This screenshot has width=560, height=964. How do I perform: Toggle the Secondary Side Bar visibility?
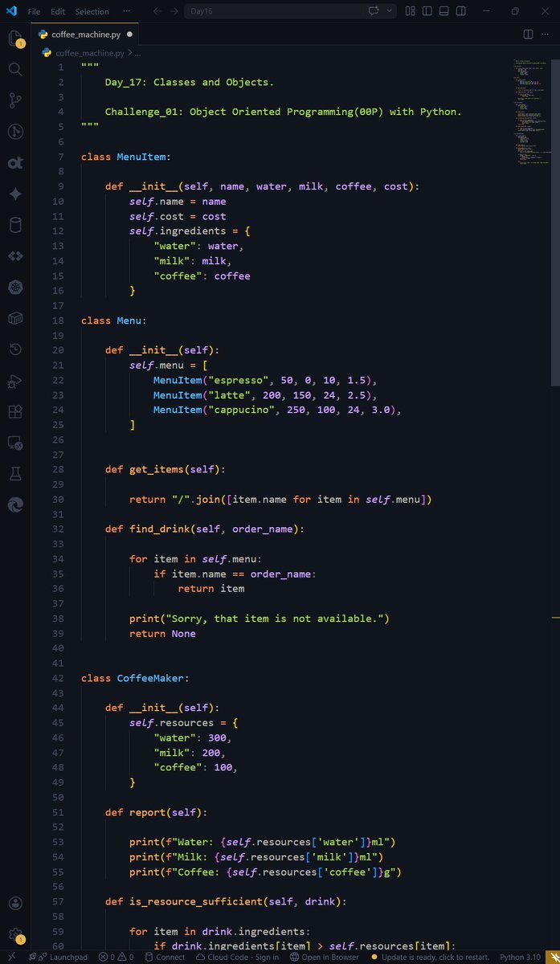(x=460, y=11)
